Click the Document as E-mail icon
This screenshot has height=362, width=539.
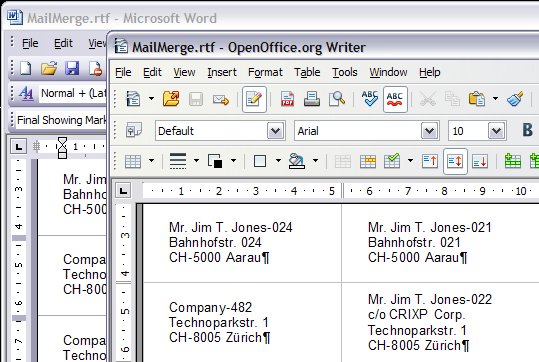pos(221,100)
